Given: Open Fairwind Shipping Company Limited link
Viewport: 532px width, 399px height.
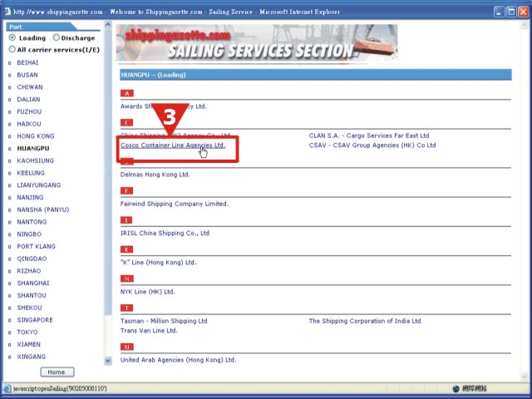Looking at the screenshot, I should click(x=175, y=204).
